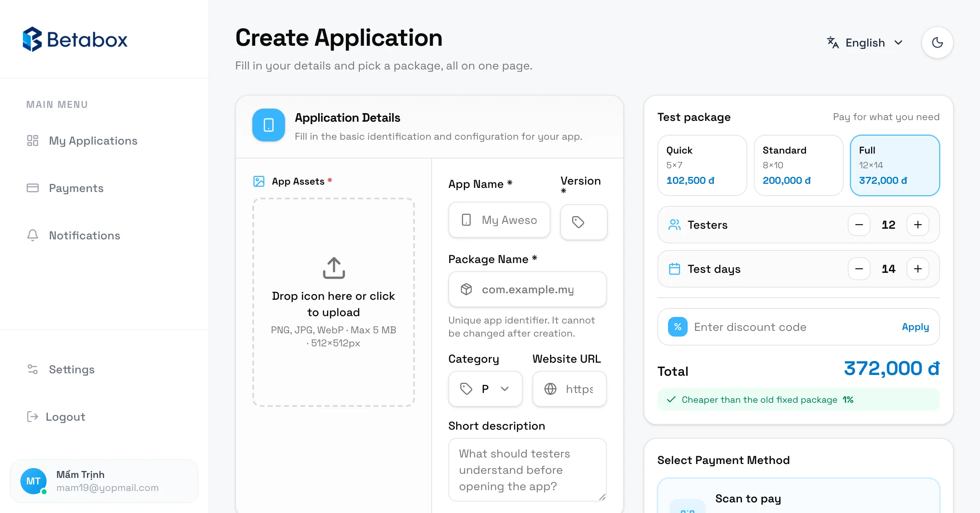Click the Test days value 14
The image size is (980, 513).
pos(889,269)
